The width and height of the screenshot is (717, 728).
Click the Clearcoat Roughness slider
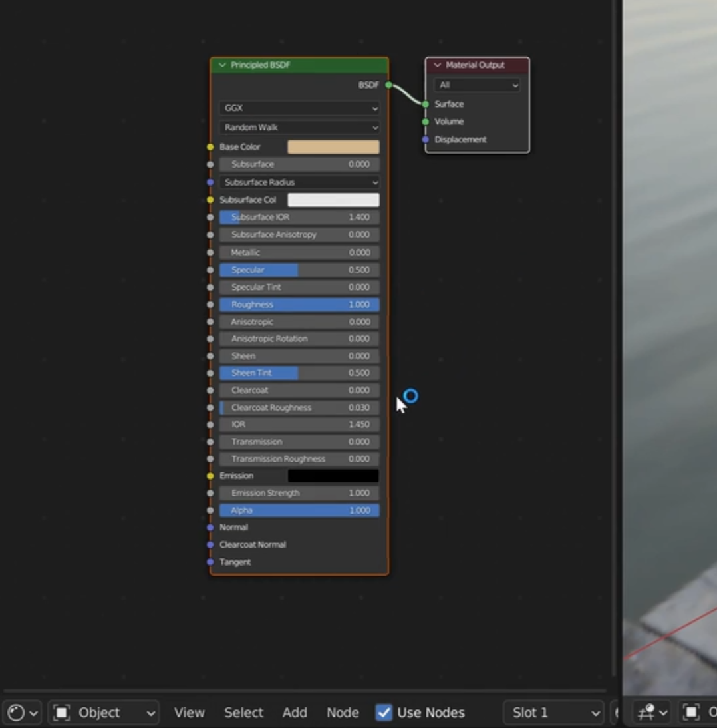pos(299,407)
